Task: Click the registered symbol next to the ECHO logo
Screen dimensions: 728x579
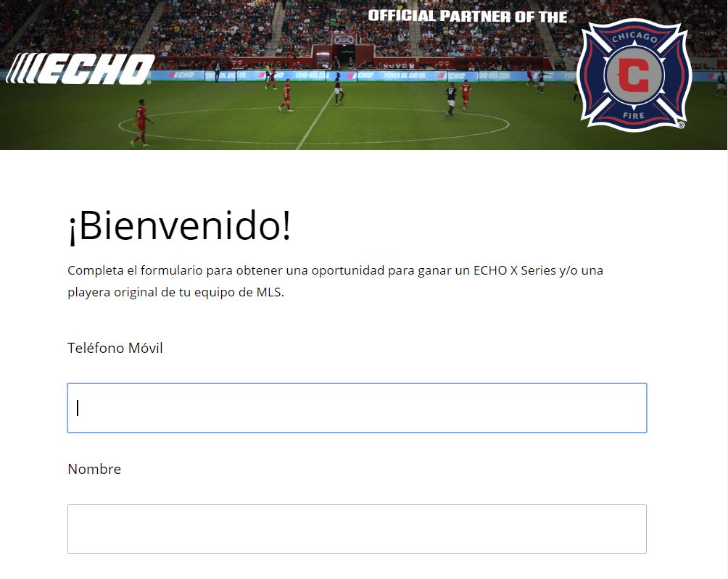Action: 149,83
